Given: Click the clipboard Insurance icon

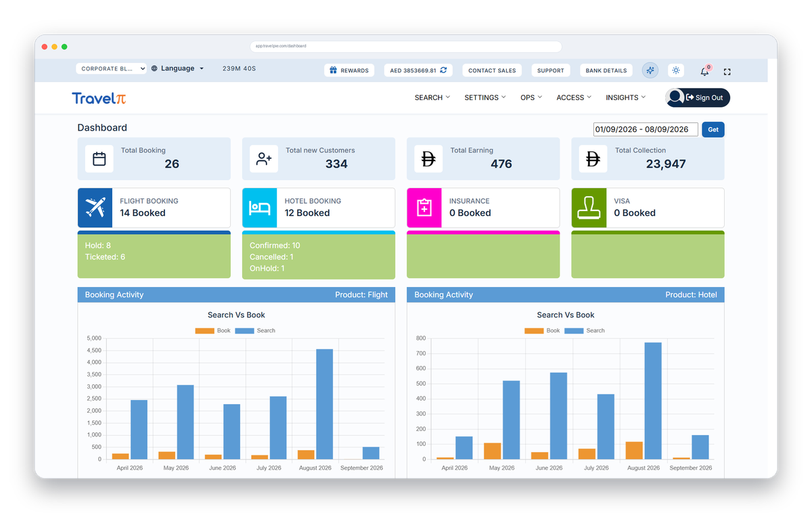Looking at the screenshot, I should click(x=424, y=208).
